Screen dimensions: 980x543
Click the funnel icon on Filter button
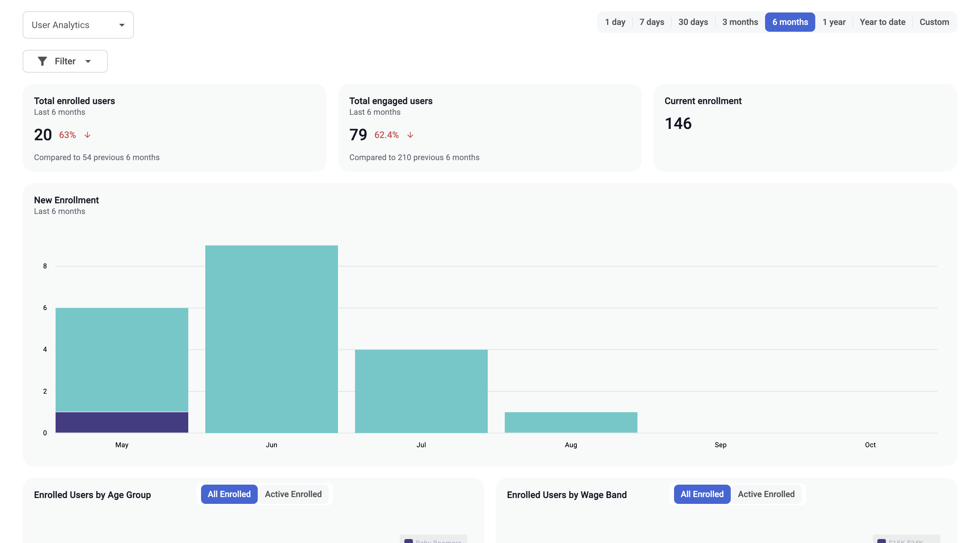pos(42,61)
